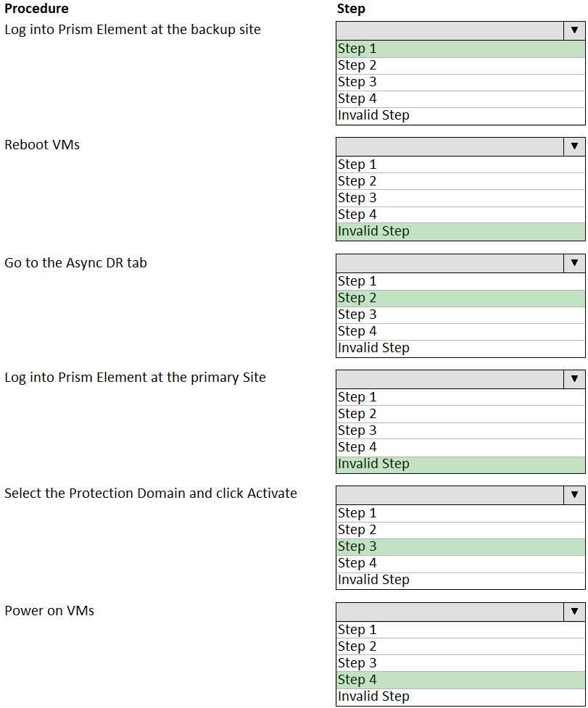This screenshot has height=708, width=588.
Task: Open dropdown arrow for backup site login row
Action: 574,30
